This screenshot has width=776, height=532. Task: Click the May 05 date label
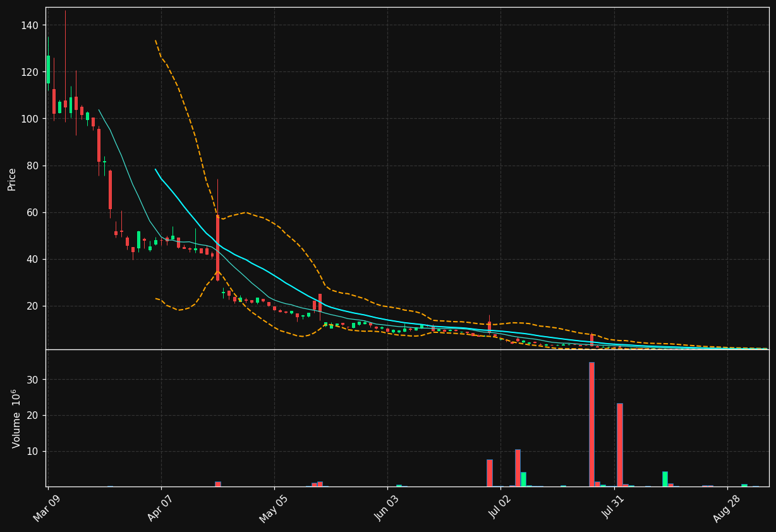274,507
